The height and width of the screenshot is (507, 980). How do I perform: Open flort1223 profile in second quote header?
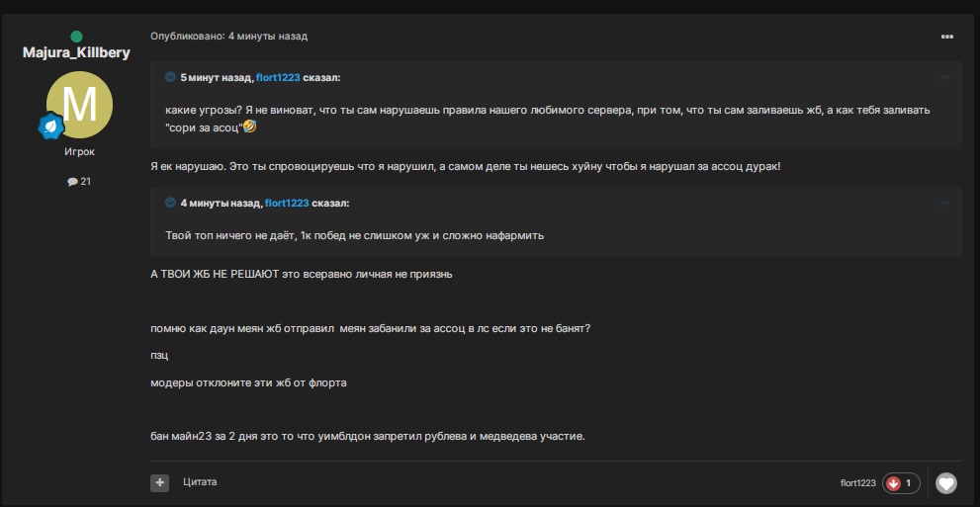287,203
